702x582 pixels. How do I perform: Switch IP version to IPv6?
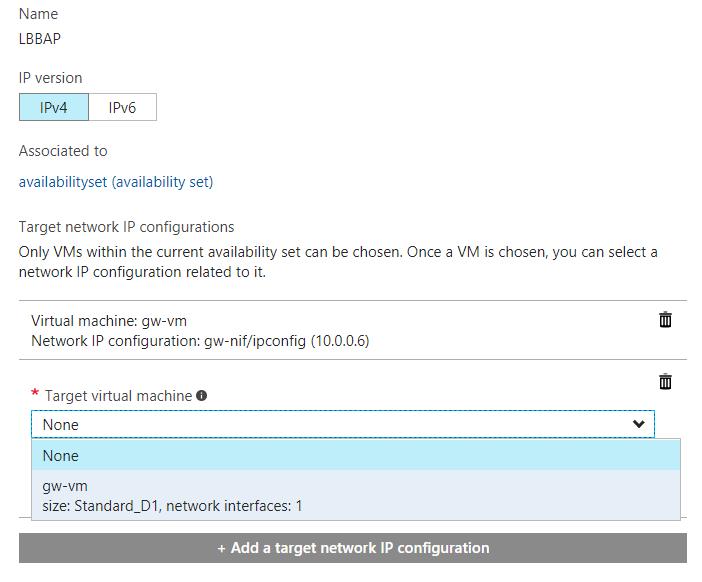(x=122, y=108)
